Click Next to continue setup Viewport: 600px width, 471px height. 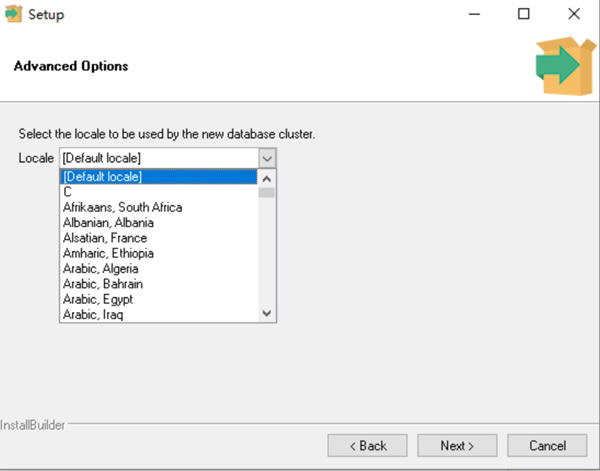point(457,445)
